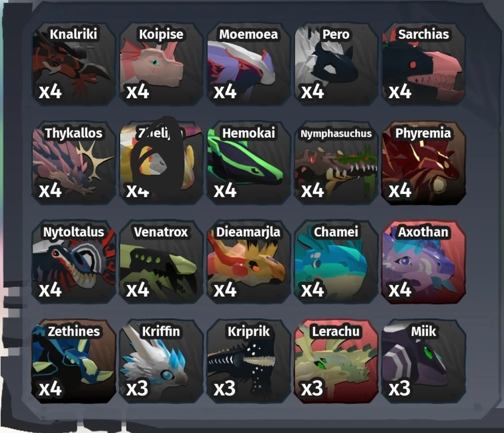Select the Venatrox creature slot

pos(161,262)
